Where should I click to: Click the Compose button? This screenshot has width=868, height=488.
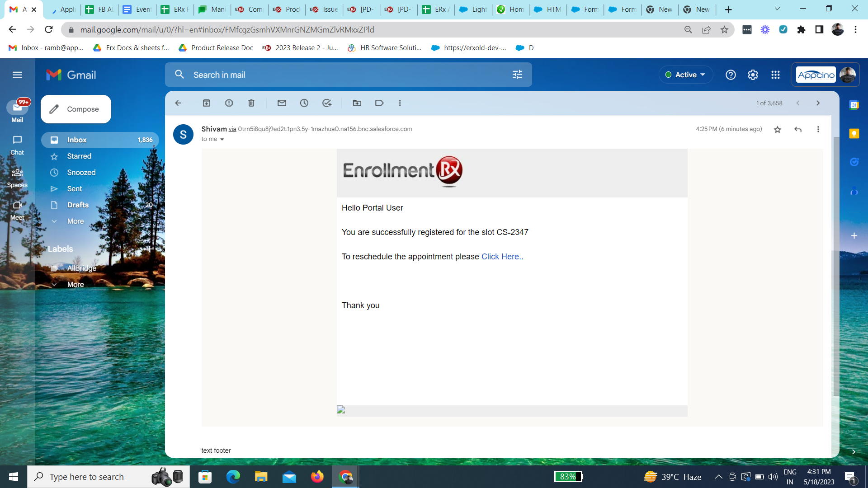76,109
